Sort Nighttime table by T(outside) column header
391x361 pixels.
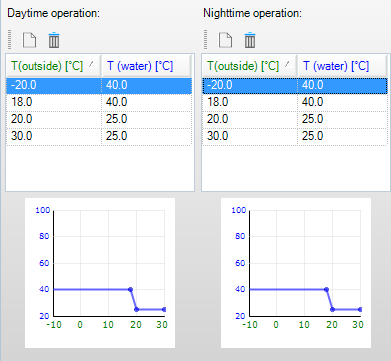coord(250,66)
